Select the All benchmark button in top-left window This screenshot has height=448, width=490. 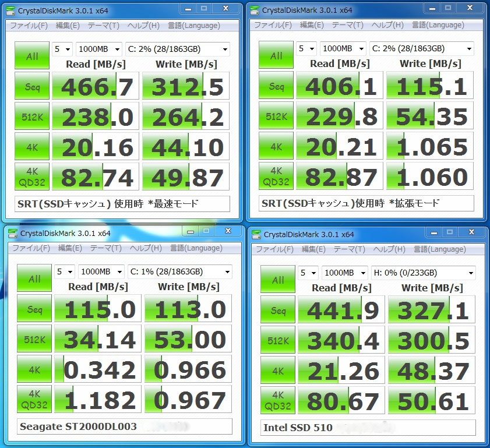point(31,55)
